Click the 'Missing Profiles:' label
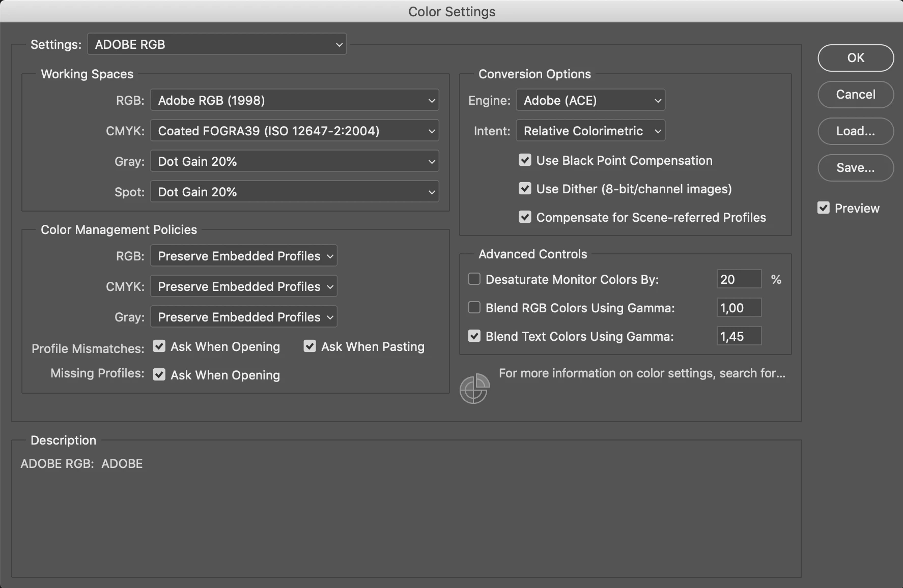The image size is (903, 588). [x=97, y=373]
